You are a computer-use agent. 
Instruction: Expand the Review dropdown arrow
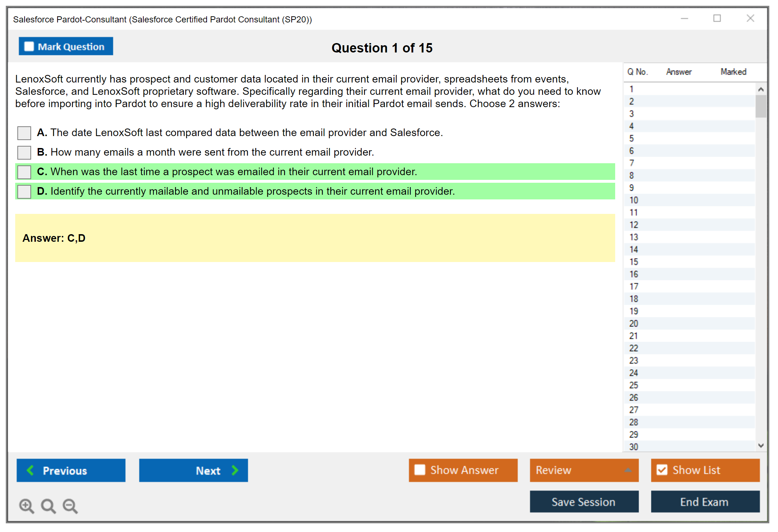[x=628, y=470]
